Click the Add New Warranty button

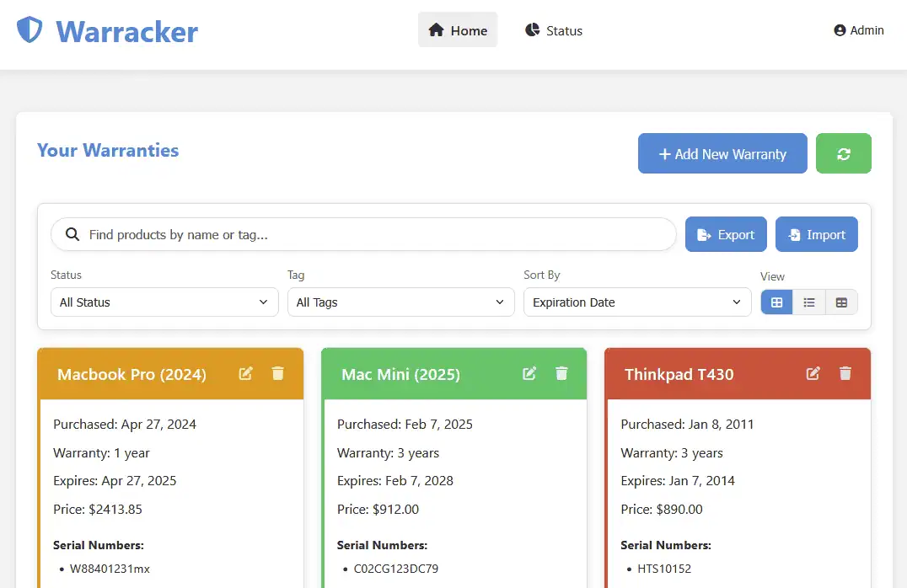722,153
